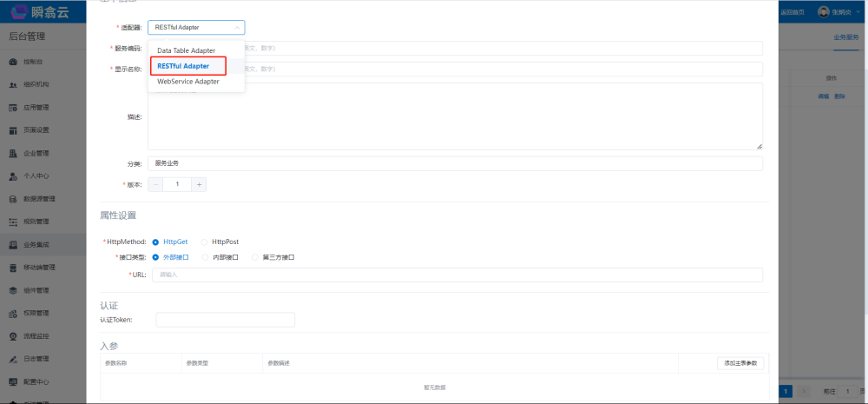Switch to the 业务服务 tab
868x404 pixels.
point(845,37)
